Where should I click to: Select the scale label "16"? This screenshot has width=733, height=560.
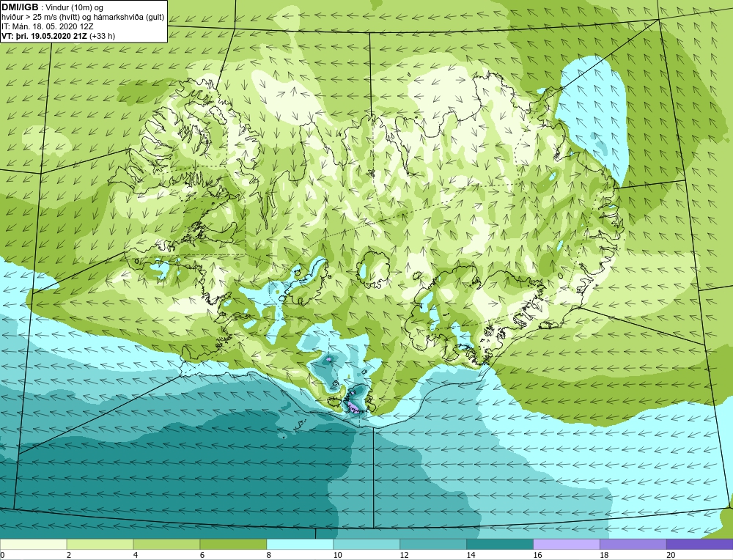[x=537, y=555]
